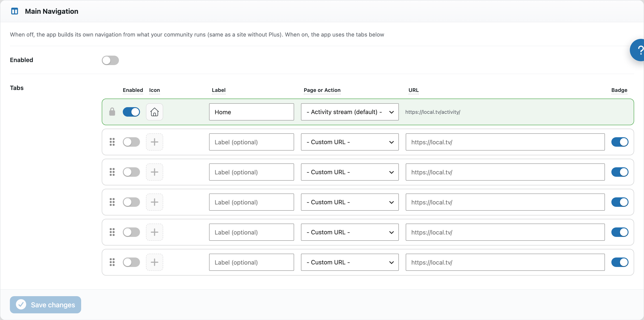Grab the drag handle of third tab row

tap(112, 172)
